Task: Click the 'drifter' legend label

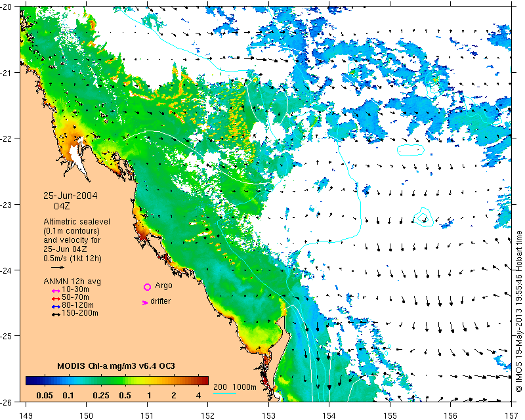Action: 160,301
